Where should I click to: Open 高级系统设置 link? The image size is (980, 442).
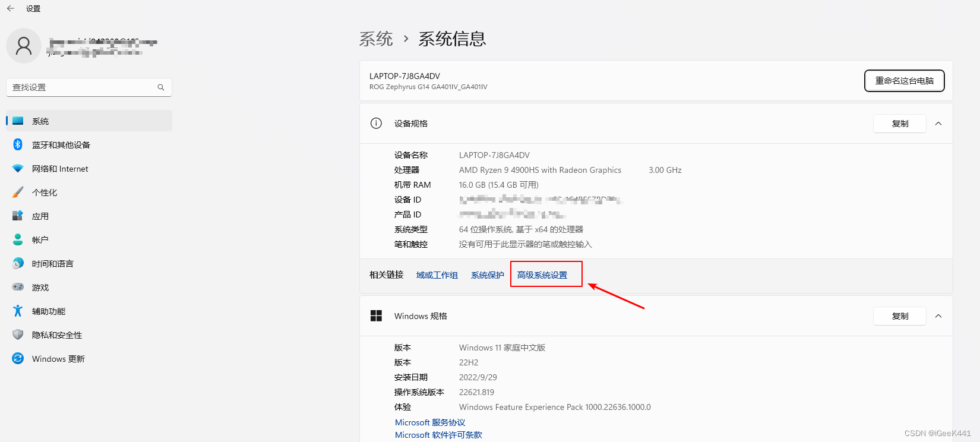[542, 275]
